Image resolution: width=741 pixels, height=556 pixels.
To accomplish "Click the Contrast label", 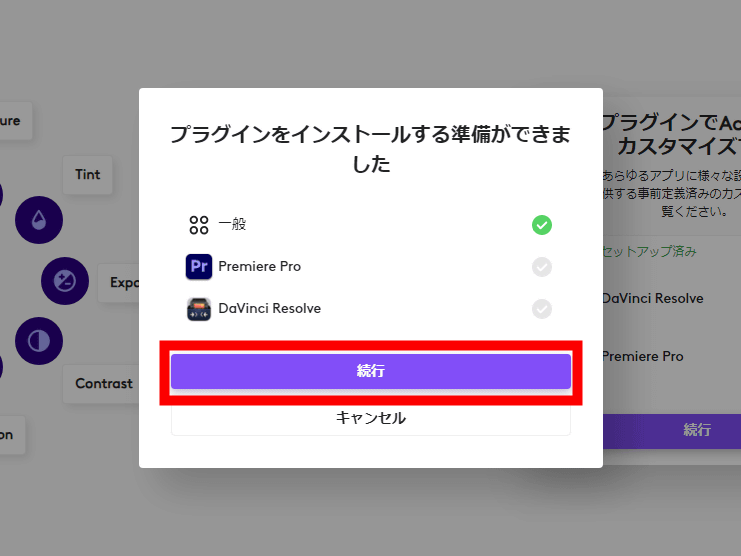I will (x=102, y=384).
